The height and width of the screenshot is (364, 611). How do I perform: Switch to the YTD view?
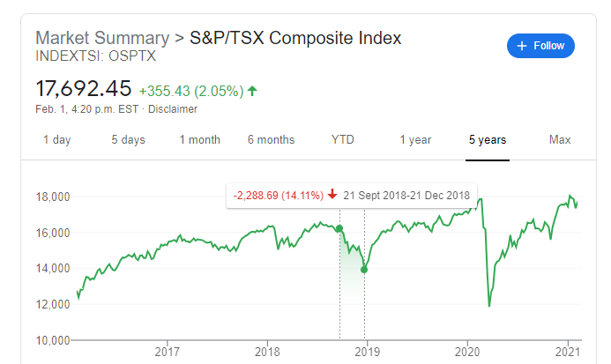[342, 139]
